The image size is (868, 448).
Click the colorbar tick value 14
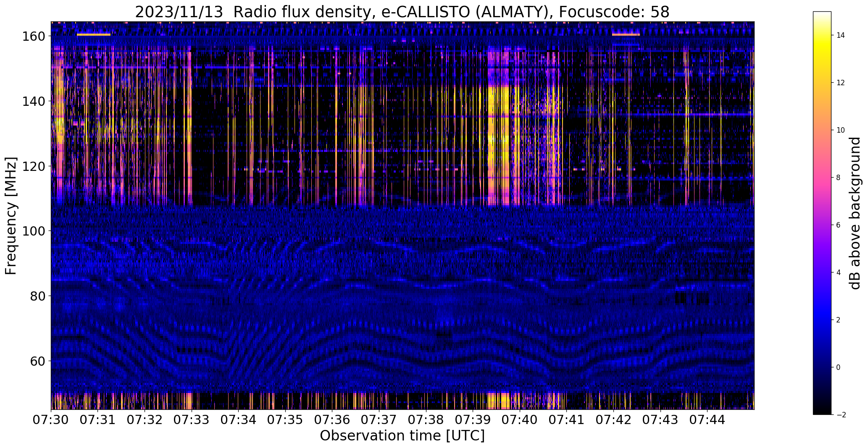841,35
